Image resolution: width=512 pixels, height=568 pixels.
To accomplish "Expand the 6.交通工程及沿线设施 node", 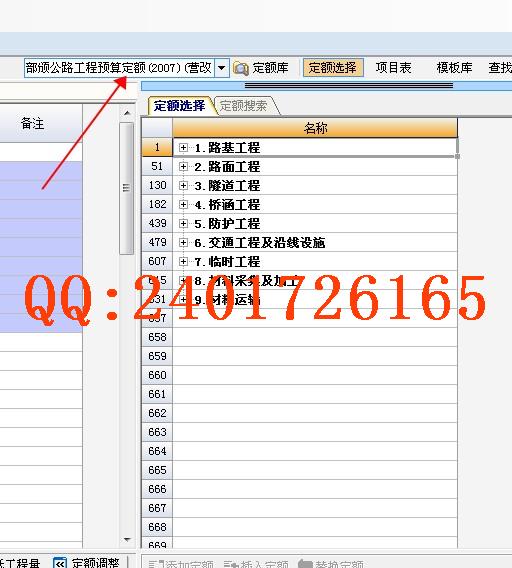I will pos(183,242).
